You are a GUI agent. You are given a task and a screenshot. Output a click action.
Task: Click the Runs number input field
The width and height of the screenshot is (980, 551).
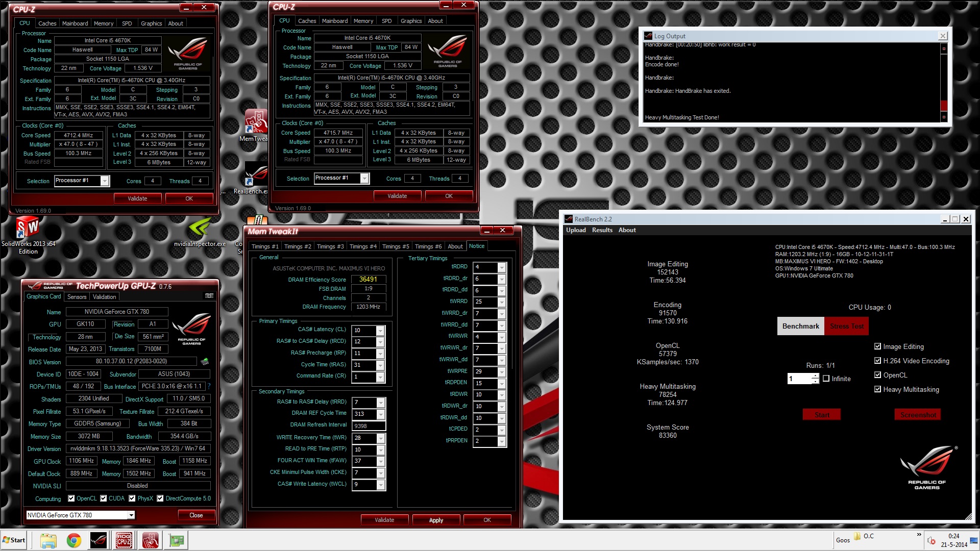click(799, 379)
